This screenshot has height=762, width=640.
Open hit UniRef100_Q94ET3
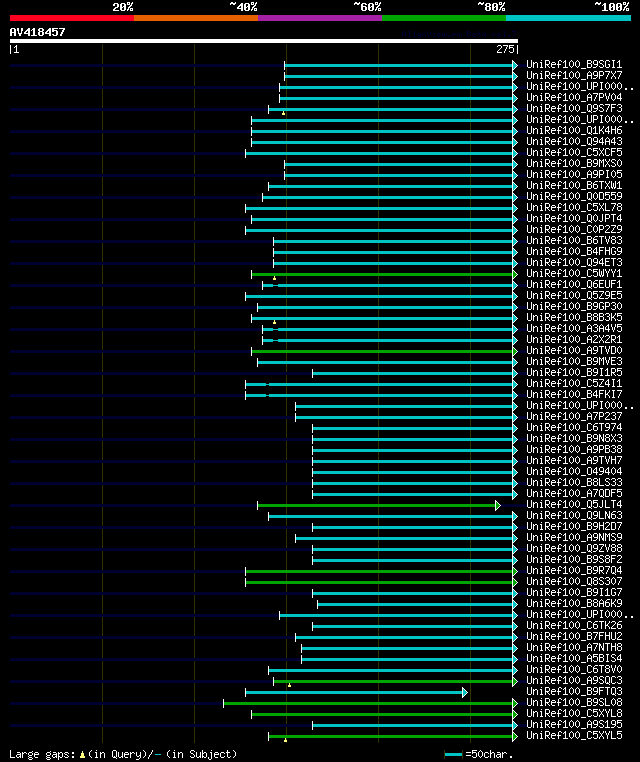(x=574, y=262)
